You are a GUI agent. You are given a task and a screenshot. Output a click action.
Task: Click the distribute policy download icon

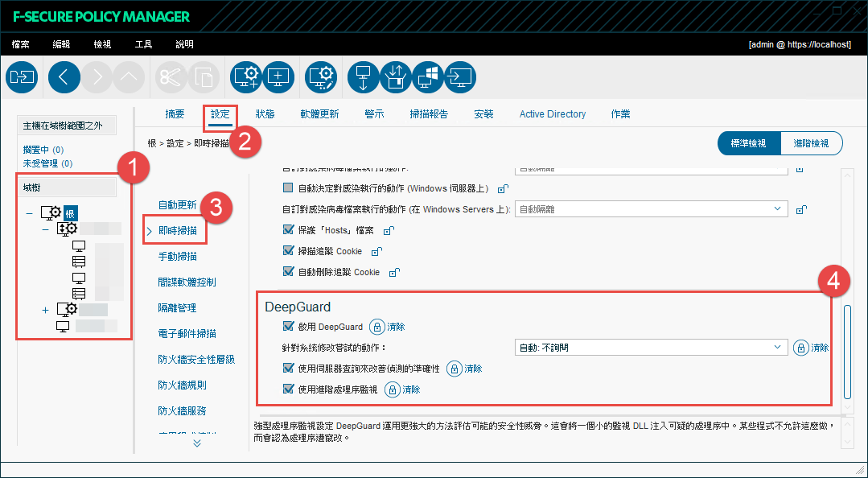point(363,77)
